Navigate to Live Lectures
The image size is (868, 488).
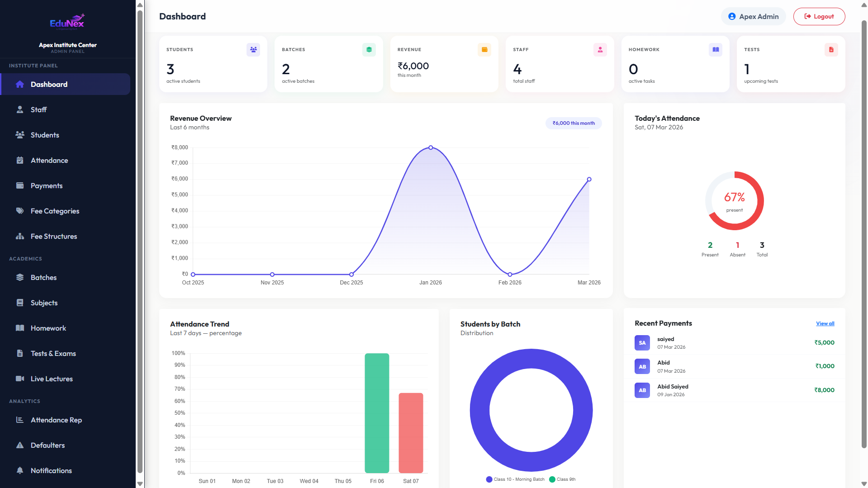point(52,379)
